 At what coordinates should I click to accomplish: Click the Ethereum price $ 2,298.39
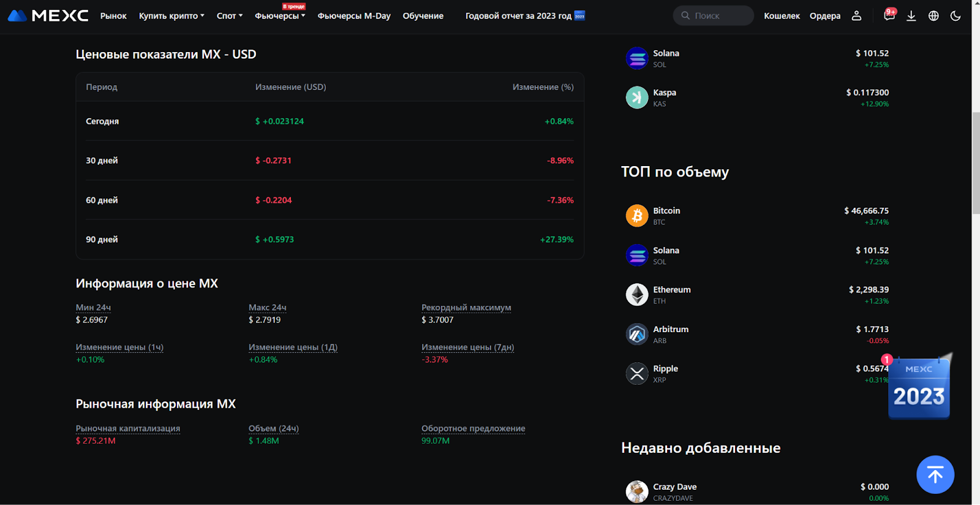pyautogui.click(x=869, y=290)
